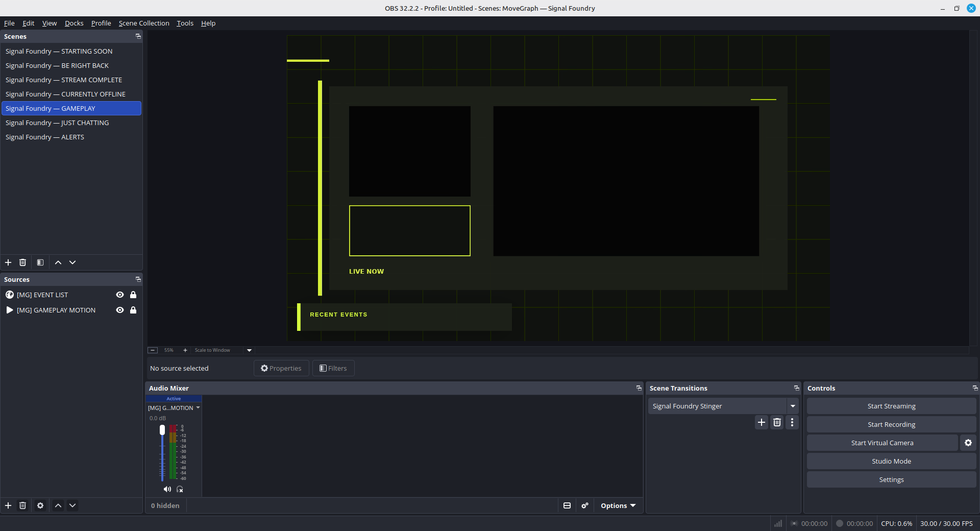Toggle audio monitoring headphone icon in the mixer

click(x=180, y=489)
